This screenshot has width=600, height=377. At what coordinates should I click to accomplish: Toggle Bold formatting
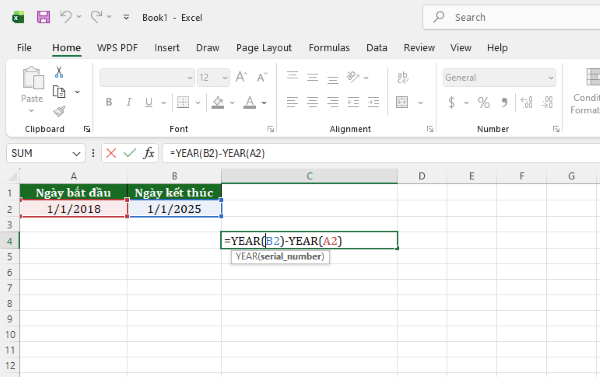109,102
